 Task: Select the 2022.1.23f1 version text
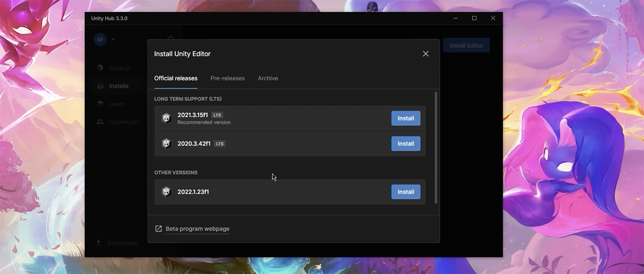tap(193, 192)
